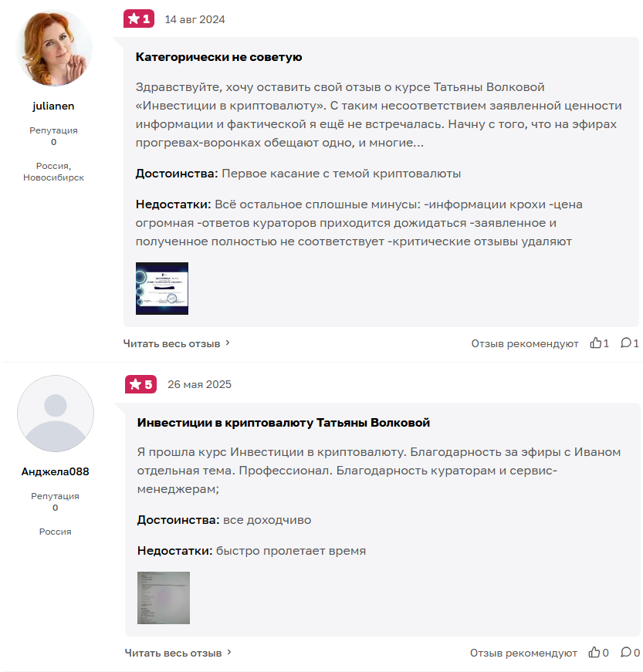The width and height of the screenshot is (643, 672).
Task: Click "Читать весь отзыв" under first review
Action: pos(171,343)
